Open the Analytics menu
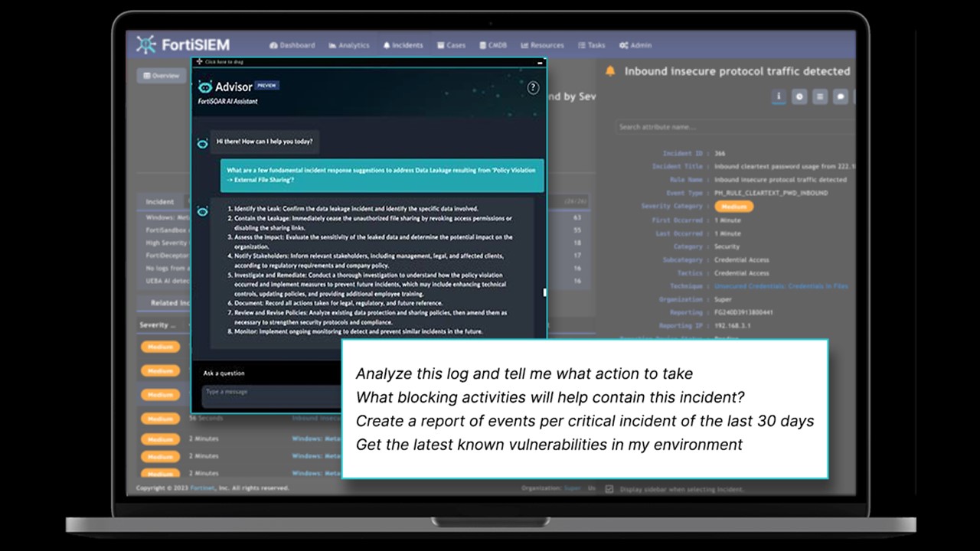The image size is (980, 551). (349, 45)
